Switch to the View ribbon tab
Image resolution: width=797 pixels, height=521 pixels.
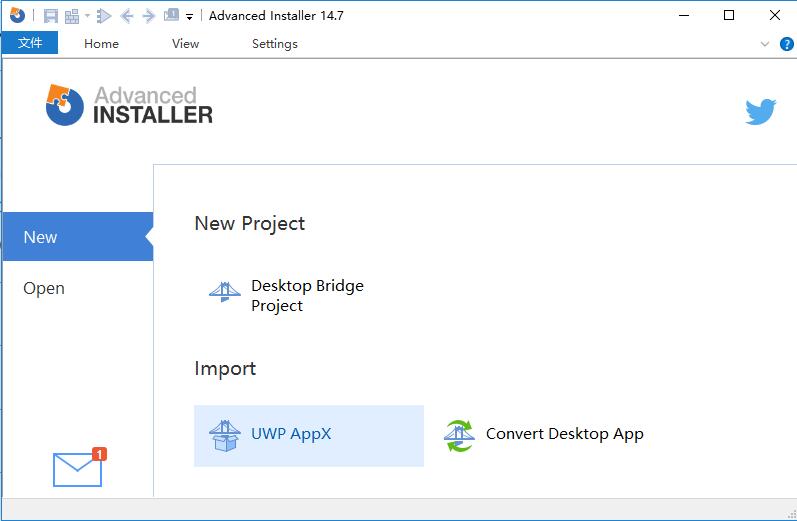coord(185,44)
